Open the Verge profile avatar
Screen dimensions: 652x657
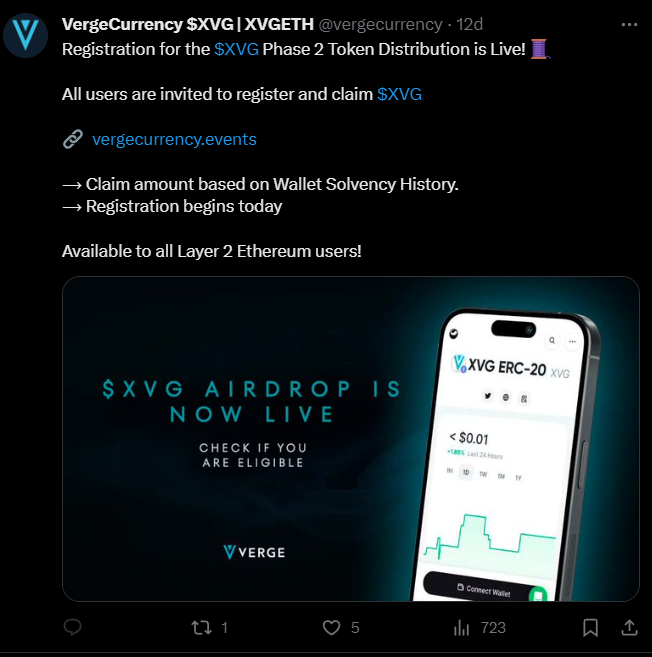[x=25, y=35]
